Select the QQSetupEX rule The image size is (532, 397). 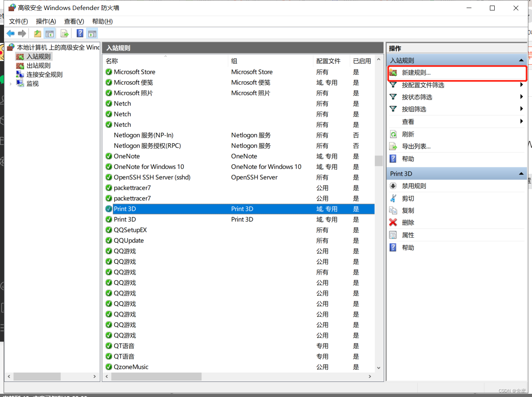[239, 230]
